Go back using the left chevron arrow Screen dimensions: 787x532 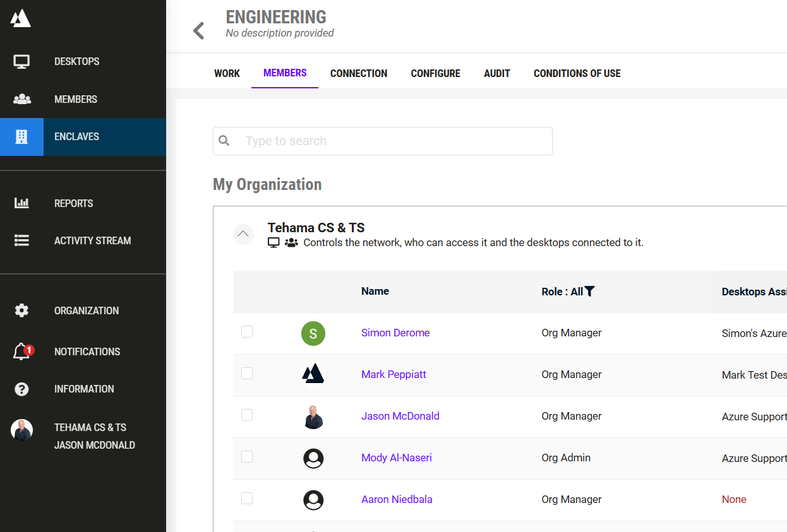(x=199, y=30)
